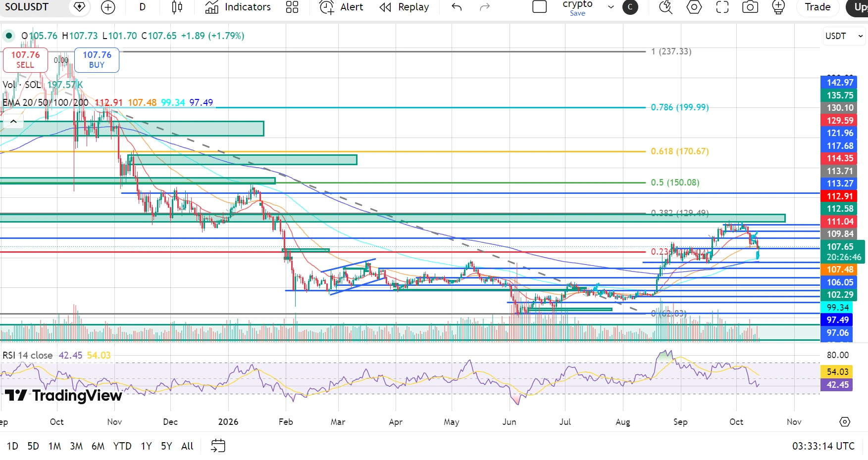This screenshot has width=868, height=460.
Task: Select the All date range
Action: (x=187, y=446)
